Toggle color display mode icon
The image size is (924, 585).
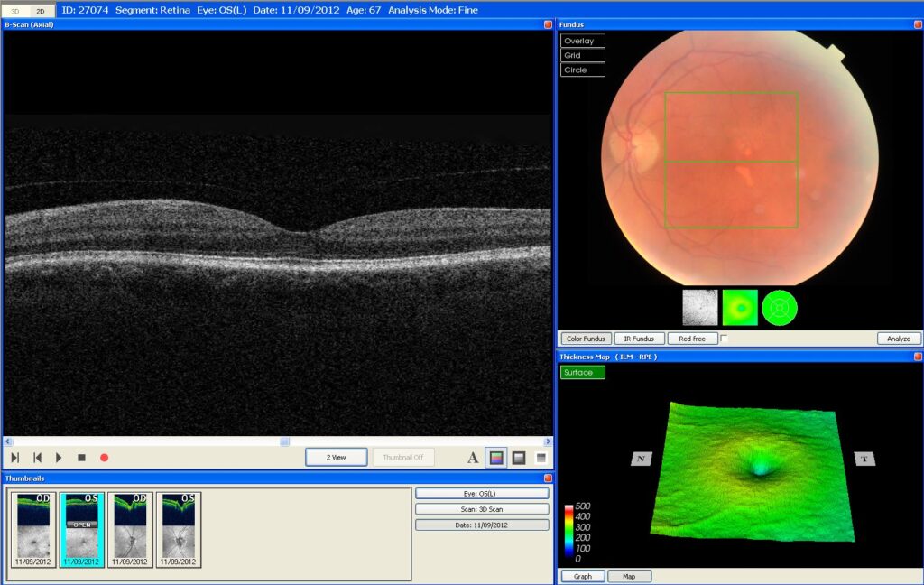point(497,458)
